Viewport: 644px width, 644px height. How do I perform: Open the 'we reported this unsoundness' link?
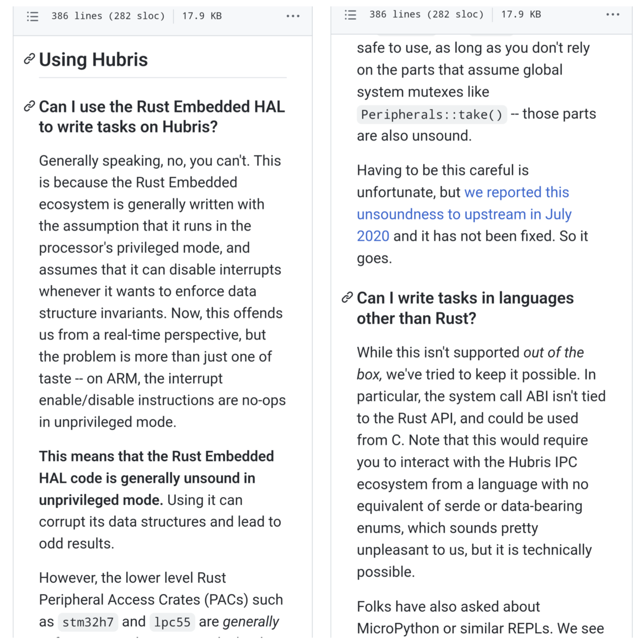point(464,214)
